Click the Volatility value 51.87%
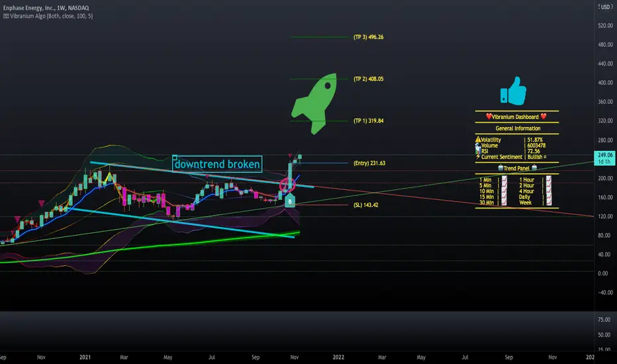This screenshot has width=617, height=364. click(535, 140)
